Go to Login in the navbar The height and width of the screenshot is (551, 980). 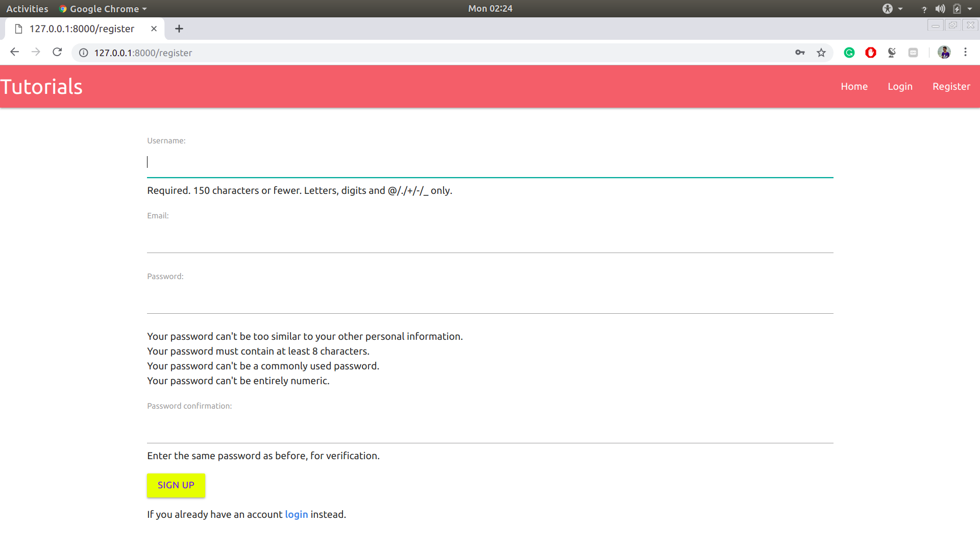point(900,86)
